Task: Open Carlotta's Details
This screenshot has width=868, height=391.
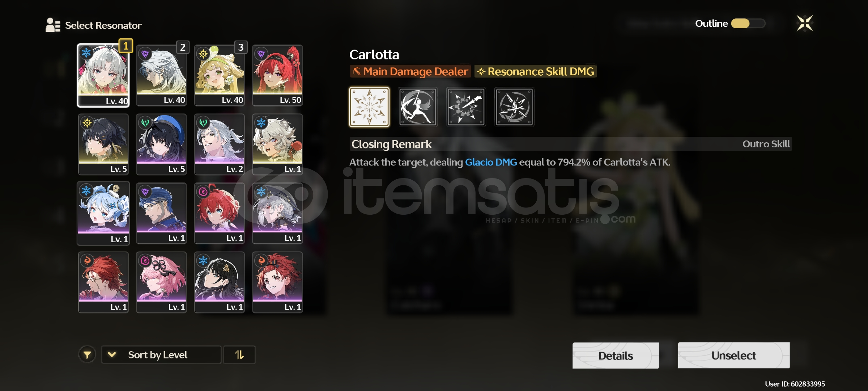Action: [616, 356]
